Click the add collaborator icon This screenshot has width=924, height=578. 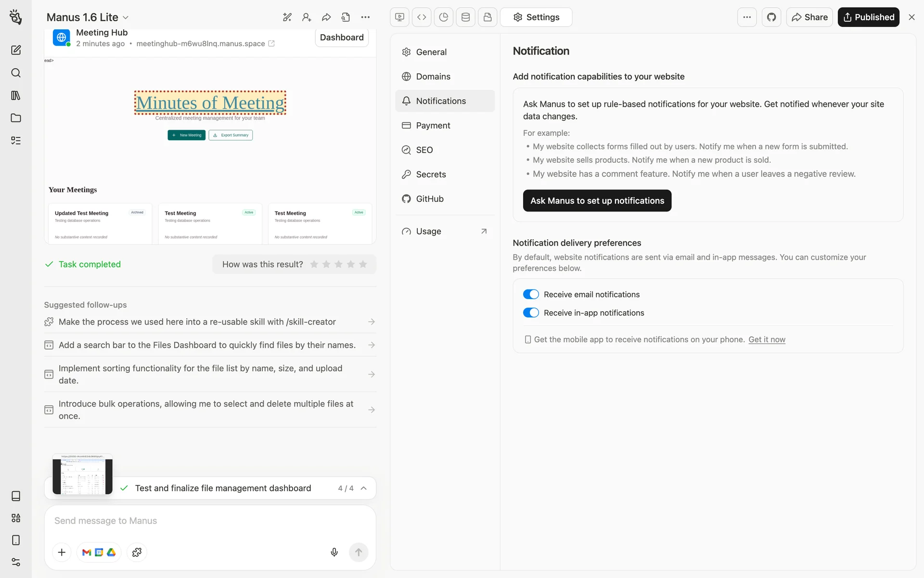pos(307,17)
